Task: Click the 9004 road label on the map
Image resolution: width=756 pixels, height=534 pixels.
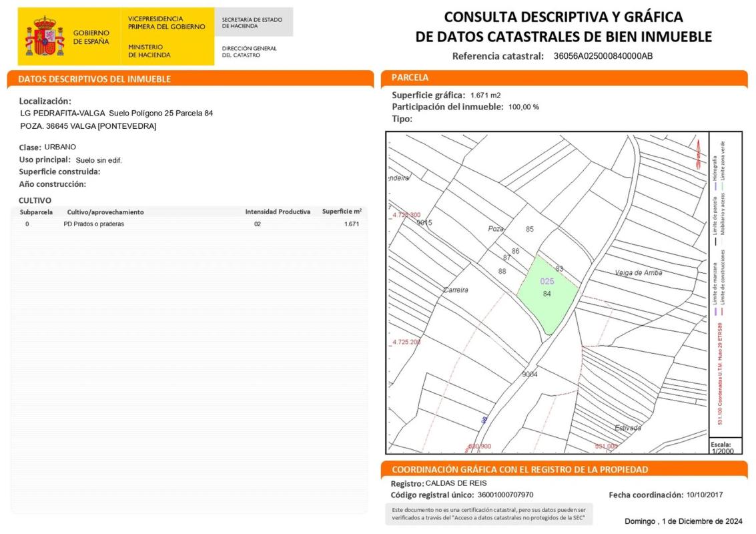Action: (x=529, y=374)
